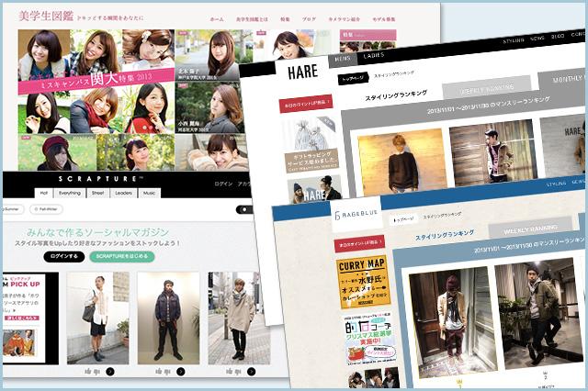588x391 pixels.
Task: Click red point-up banner on RAGEBLUE sidebar
Action: coord(359,243)
